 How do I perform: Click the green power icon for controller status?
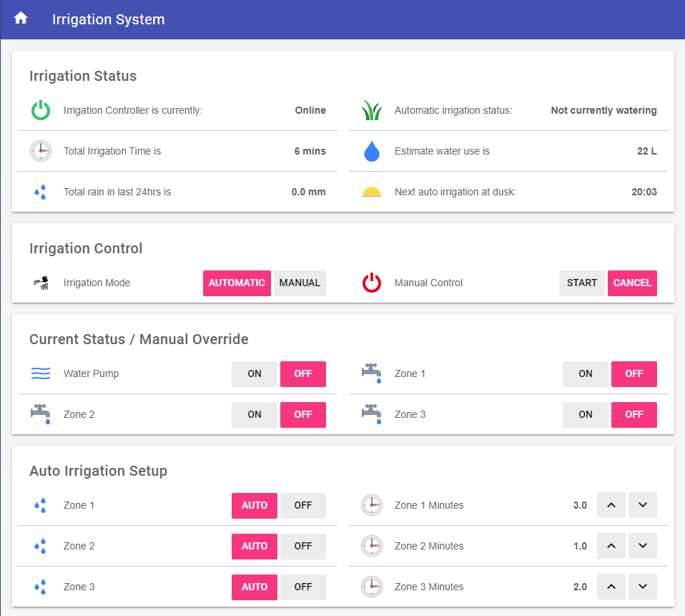[41, 110]
